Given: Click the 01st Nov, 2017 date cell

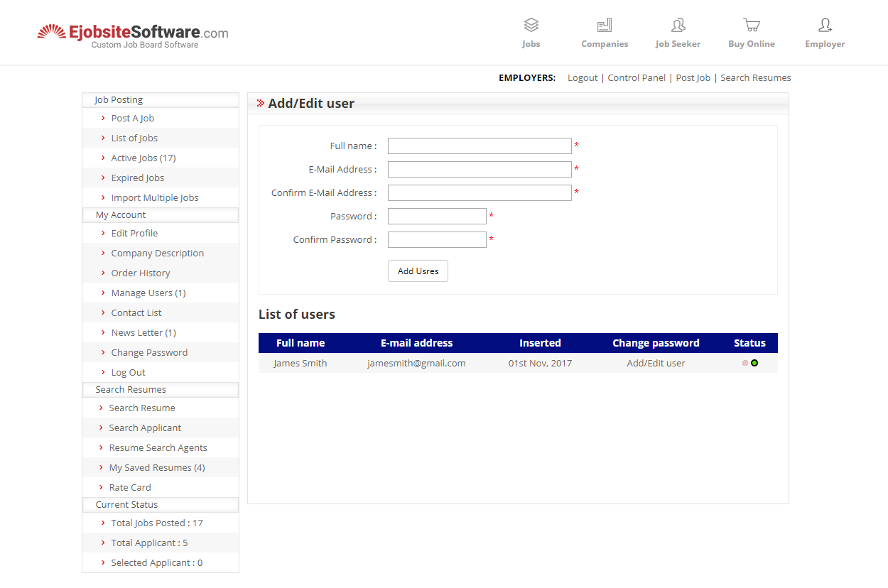Looking at the screenshot, I should [540, 363].
